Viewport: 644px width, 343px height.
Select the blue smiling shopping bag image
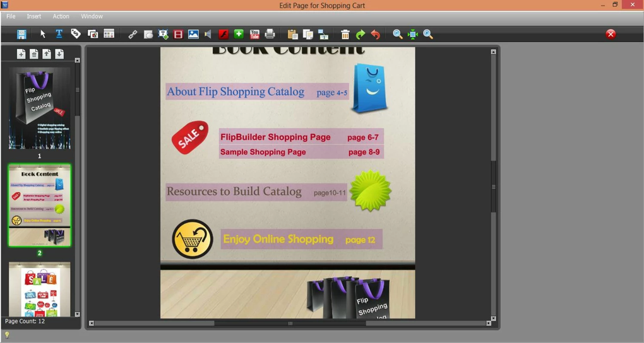(x=369, y=88)
